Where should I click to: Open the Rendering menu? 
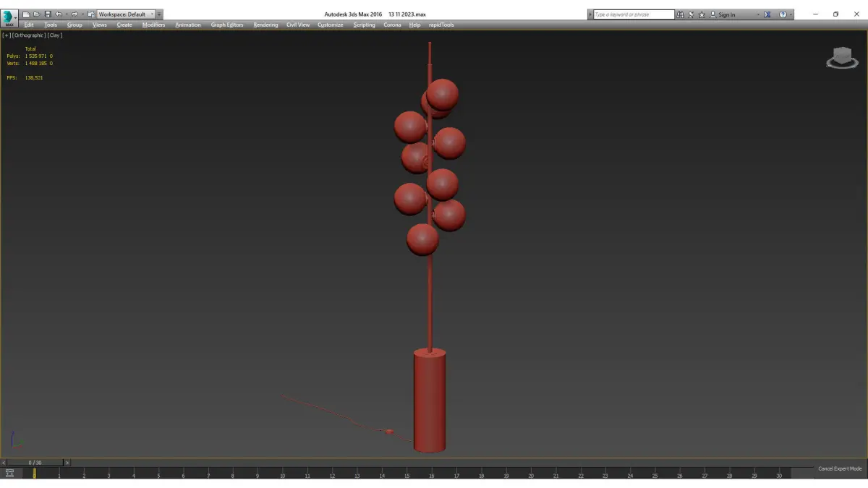(265, 25)
